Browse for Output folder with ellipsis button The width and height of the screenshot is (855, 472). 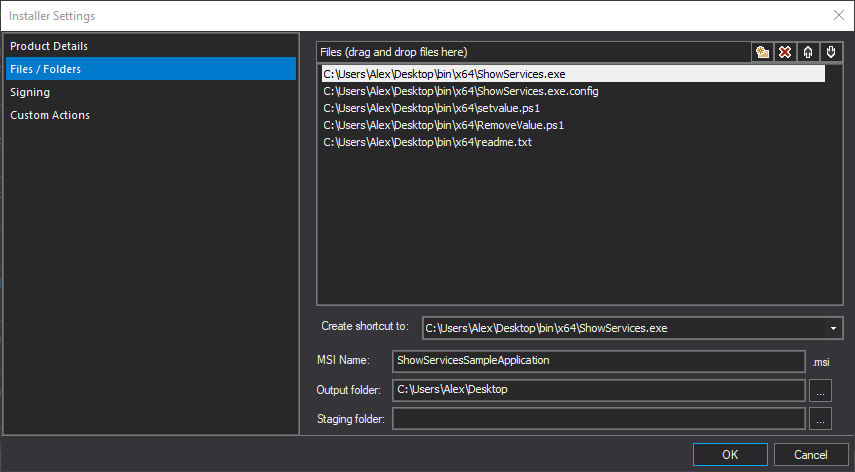click(820, 390)
